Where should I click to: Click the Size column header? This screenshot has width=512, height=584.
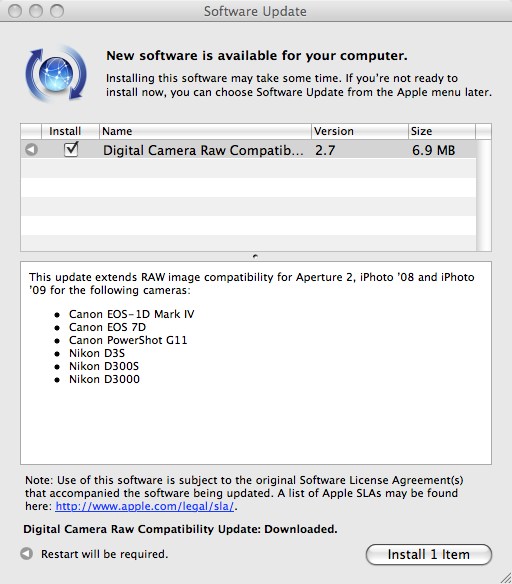pyautogui.click(x=442, y=131)
